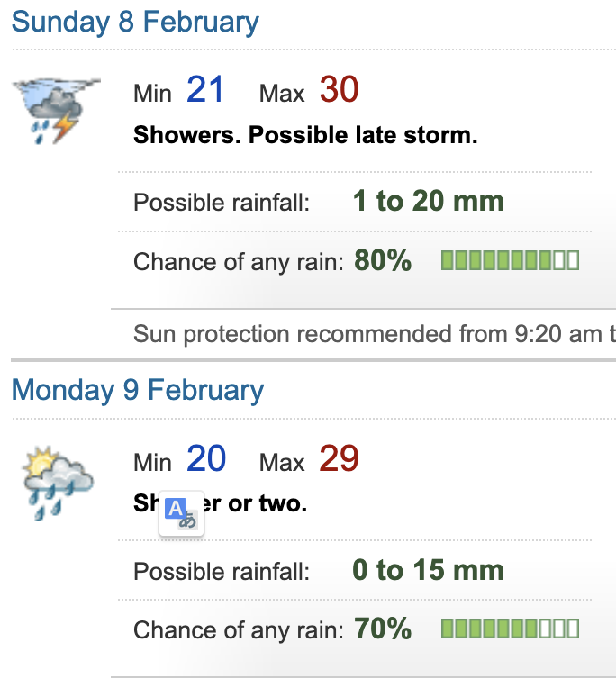Click Monday's "Chance of any rain:" label
Screen dimensions: 616x688
[239, 630]
